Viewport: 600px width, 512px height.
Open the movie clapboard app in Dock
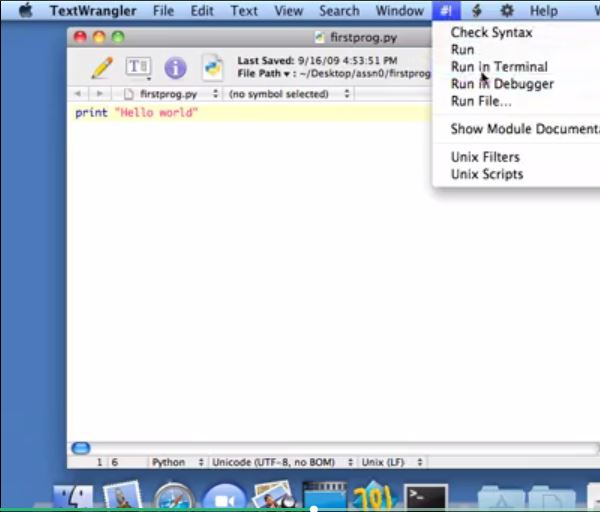click(x=324, y=496)
